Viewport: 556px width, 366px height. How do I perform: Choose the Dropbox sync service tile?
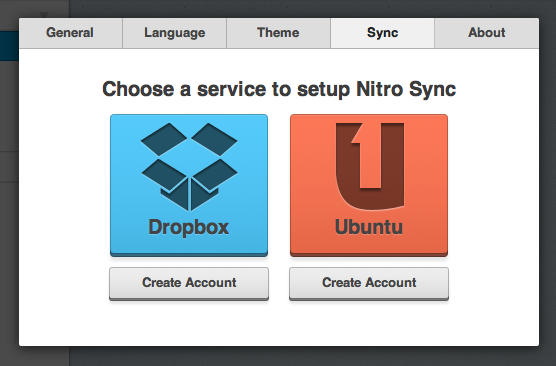click(x=189, y=185)
